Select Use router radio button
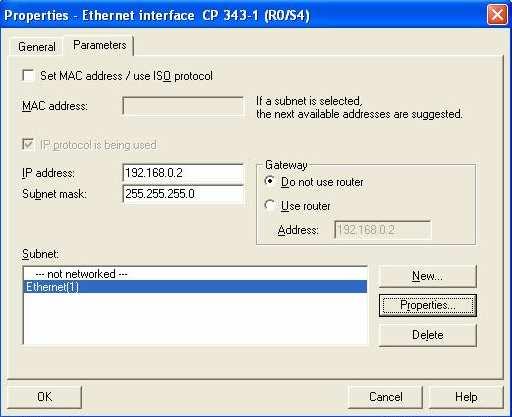 pyautogui.click(x=270, y=206)
